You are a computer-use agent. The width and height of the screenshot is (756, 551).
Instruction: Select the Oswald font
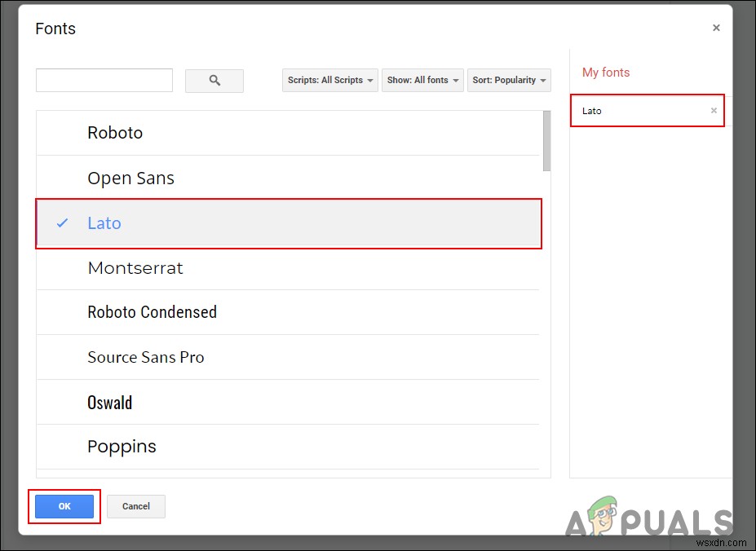tap(110, 403)
